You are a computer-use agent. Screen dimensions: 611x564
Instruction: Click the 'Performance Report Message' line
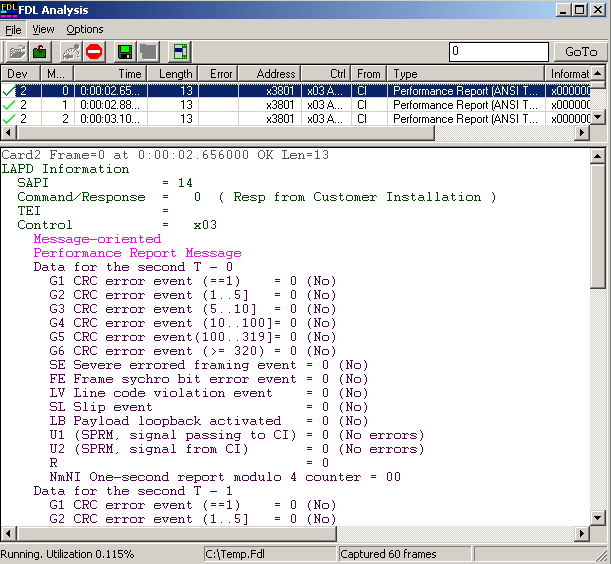[x=137, y=253]
